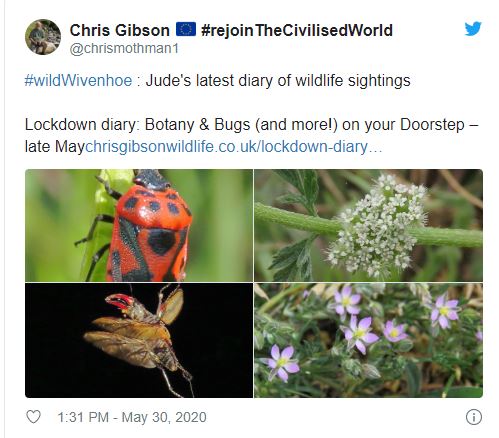View the flying beetle on black photo

(139, 340)
